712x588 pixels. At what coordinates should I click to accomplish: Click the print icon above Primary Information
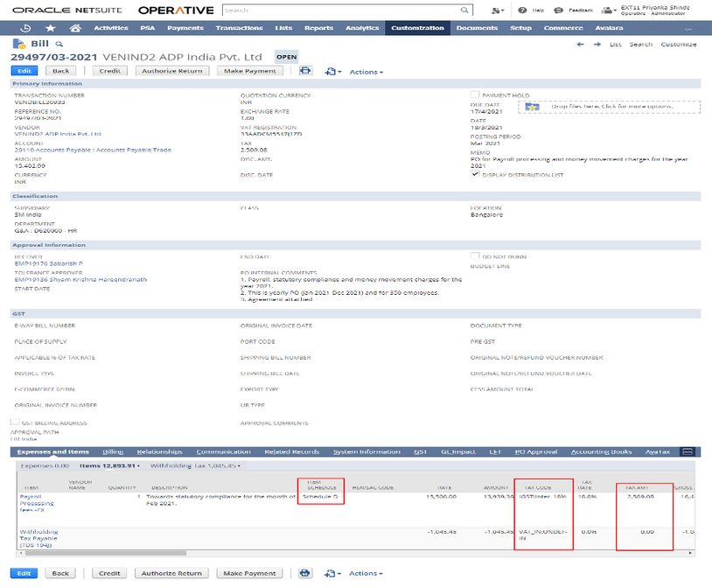(x=305, y=71)
